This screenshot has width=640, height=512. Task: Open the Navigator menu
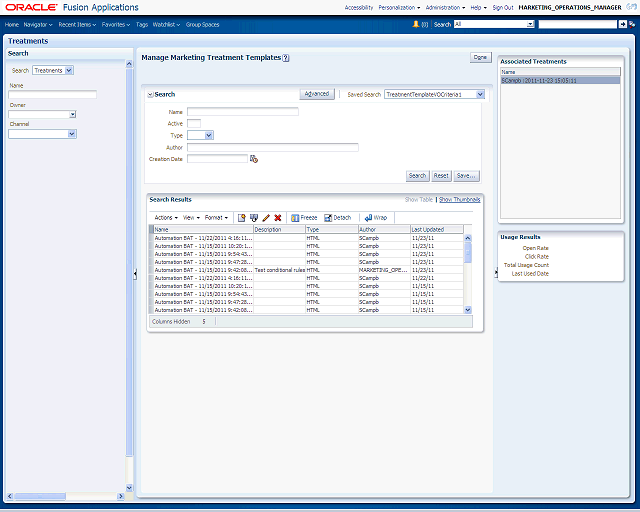click(x=38, y=25)
